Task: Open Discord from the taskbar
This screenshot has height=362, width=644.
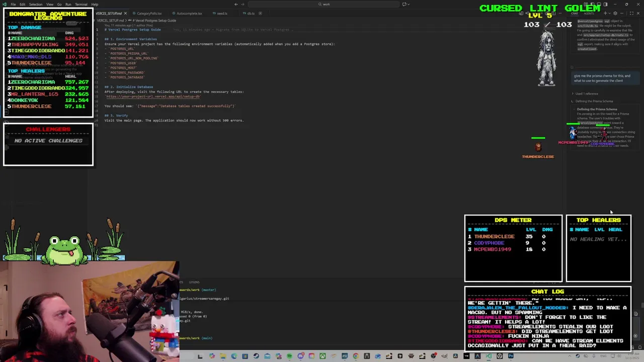Action: 301,356
